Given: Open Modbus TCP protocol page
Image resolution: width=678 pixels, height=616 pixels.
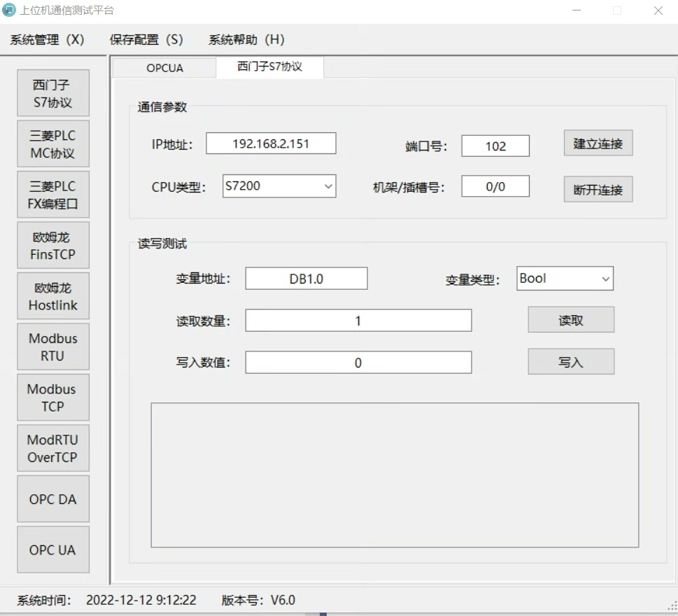Looking at the screenshot, I should (53, 398).
